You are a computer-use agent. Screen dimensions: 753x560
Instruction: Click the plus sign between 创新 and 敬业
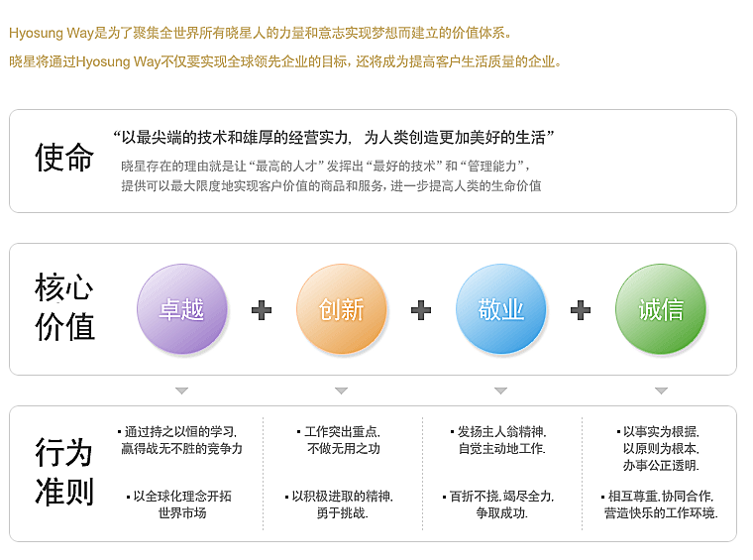click(421, 310)
